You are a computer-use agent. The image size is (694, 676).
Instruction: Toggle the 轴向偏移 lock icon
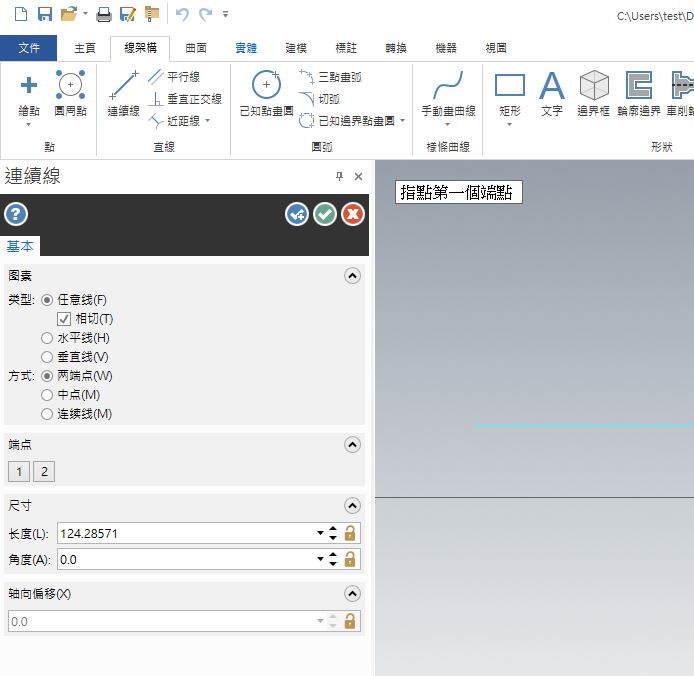click(350, 621)
